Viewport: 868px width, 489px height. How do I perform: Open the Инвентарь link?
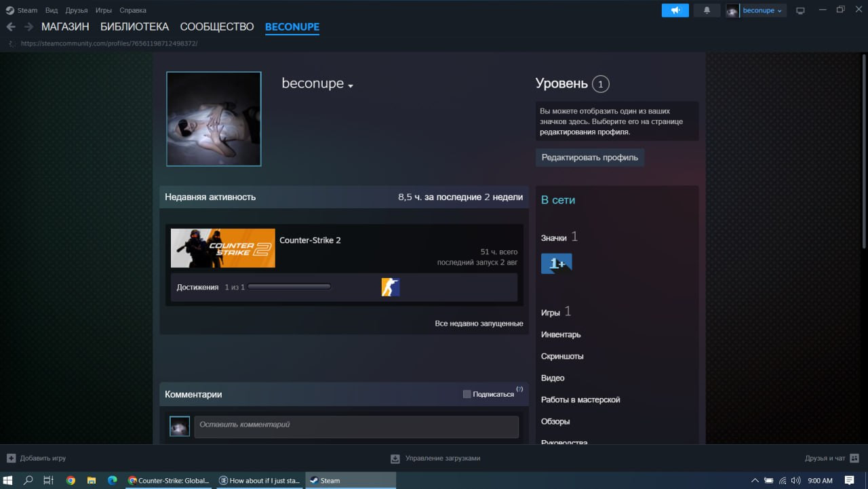point(561,334)
